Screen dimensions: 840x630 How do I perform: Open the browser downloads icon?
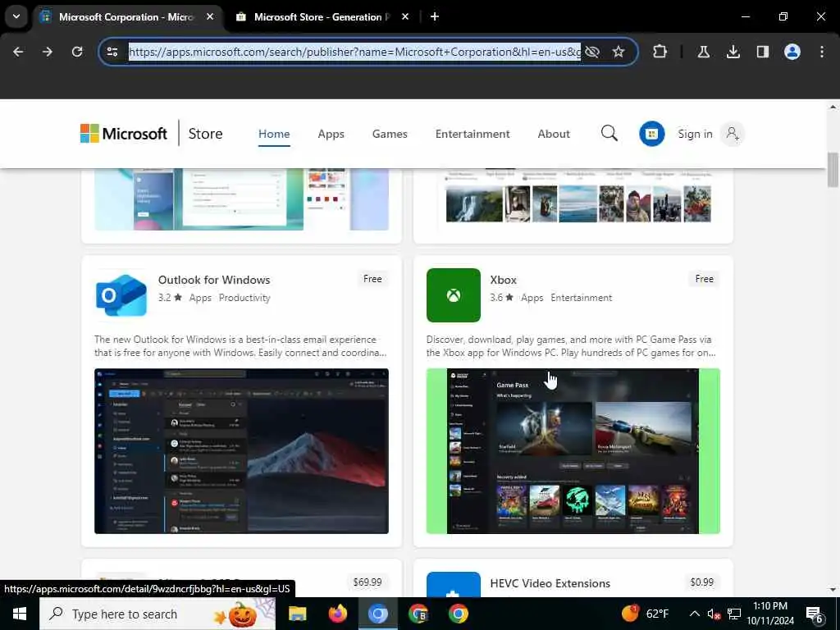733,52
